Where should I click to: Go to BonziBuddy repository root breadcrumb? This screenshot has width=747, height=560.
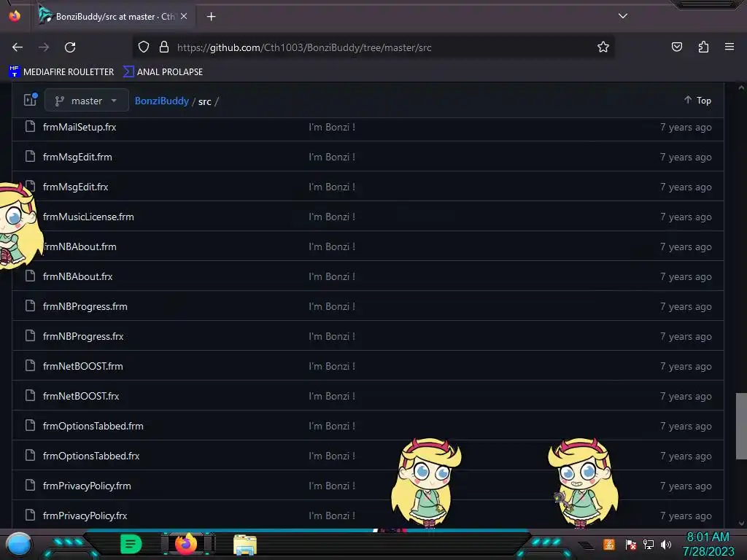(x=161, y=101)
